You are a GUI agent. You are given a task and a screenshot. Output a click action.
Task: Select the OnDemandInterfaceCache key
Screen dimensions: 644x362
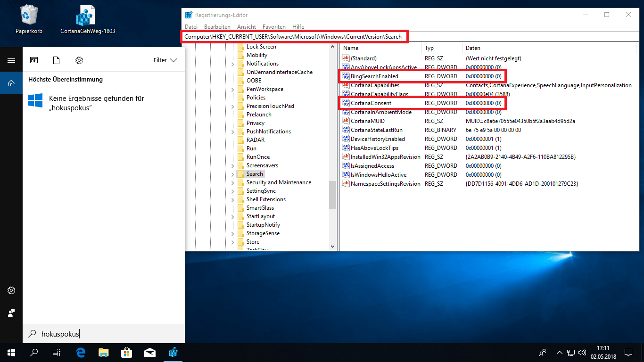click(x=280, y=72)
